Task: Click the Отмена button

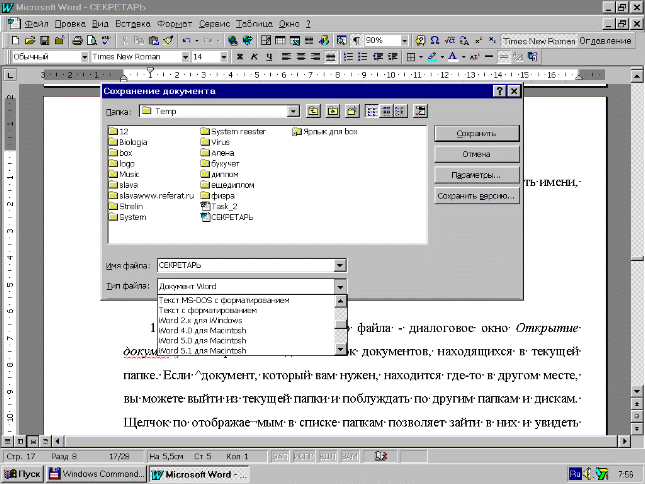Action: 476,154
